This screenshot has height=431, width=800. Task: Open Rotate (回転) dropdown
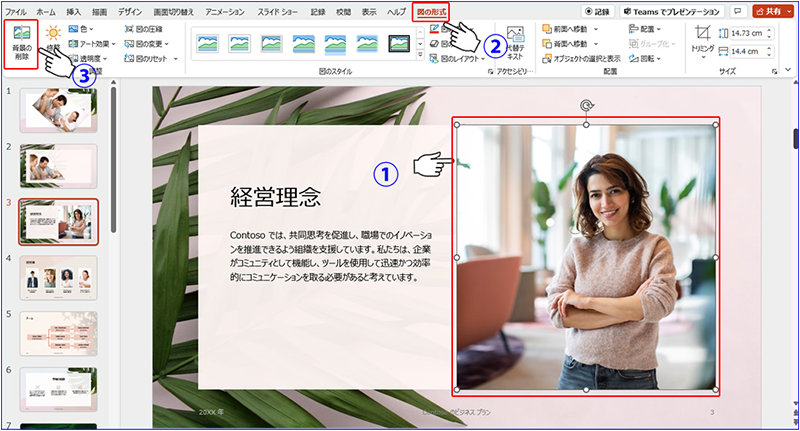pyautogui.click(x=645, y=59)
